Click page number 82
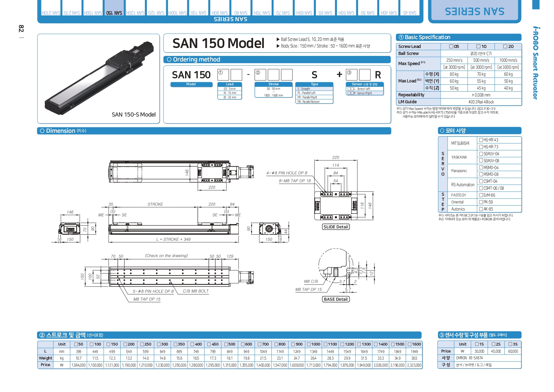The height and width of the screenshot is (392, 554). pyautogui.click(x=21, y=29)
